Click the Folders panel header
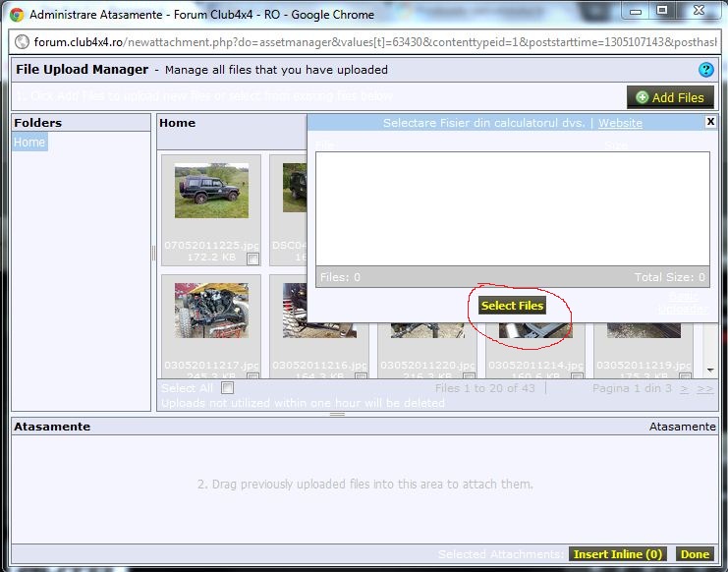The height and width of the screenshot is (572, 728). tap(82, 123)
